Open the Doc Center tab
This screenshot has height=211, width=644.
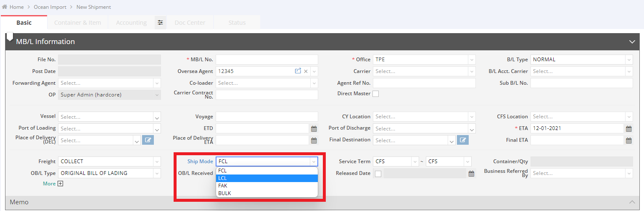190,23
